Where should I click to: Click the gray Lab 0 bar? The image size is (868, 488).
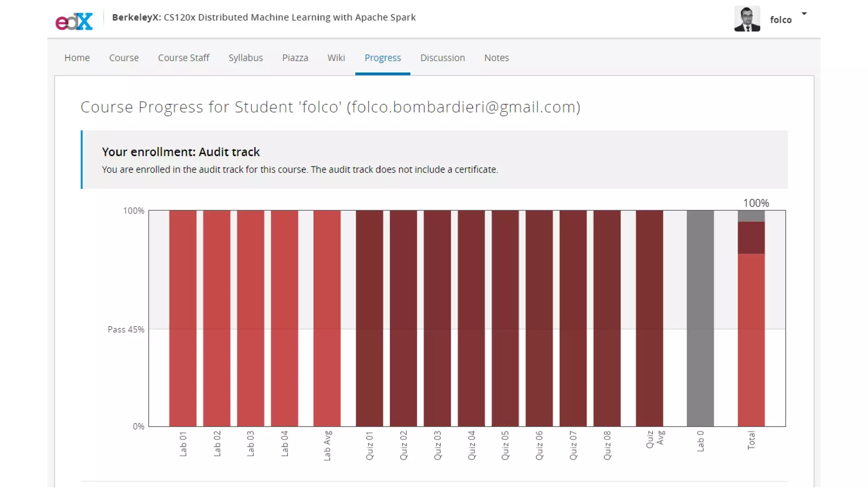[x=700, y=318]
